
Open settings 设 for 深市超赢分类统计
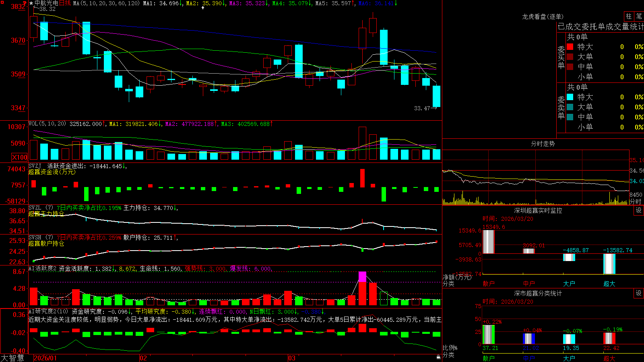coord(639,293)
